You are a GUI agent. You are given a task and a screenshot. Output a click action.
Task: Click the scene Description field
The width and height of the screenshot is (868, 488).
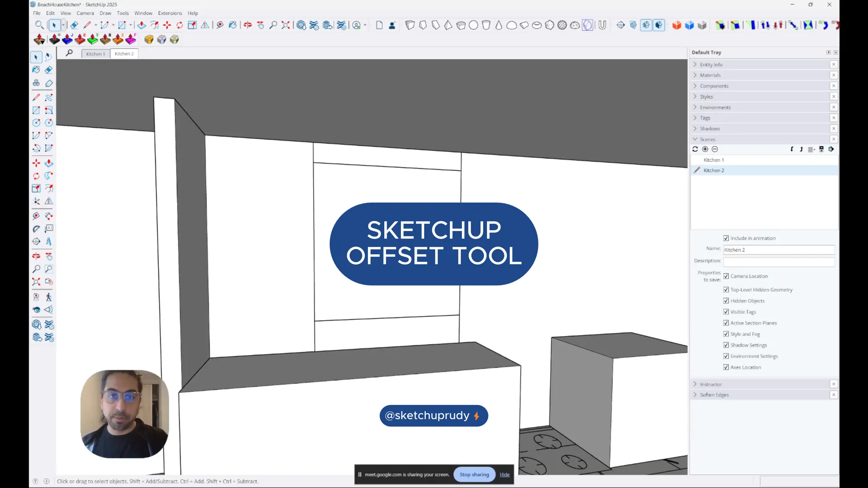778,261
